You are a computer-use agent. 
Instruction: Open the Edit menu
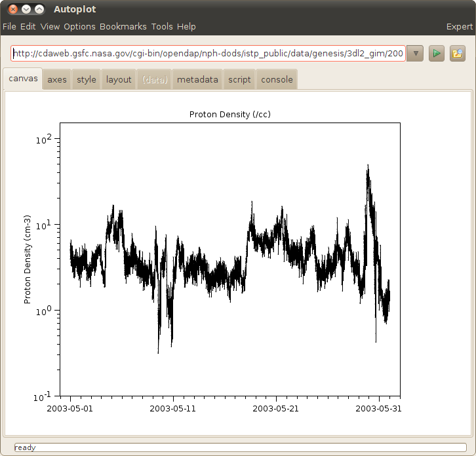(28, 27)
